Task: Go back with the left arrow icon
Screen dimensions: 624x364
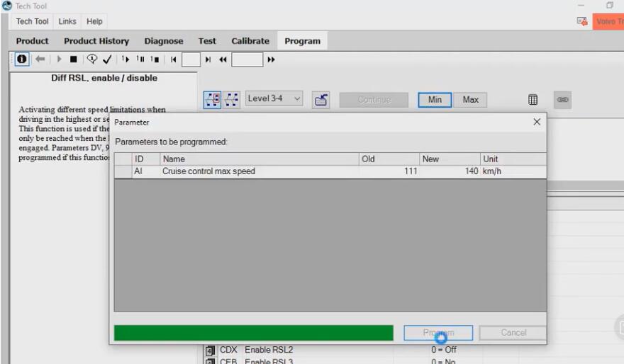Action: tap(40, 59)
